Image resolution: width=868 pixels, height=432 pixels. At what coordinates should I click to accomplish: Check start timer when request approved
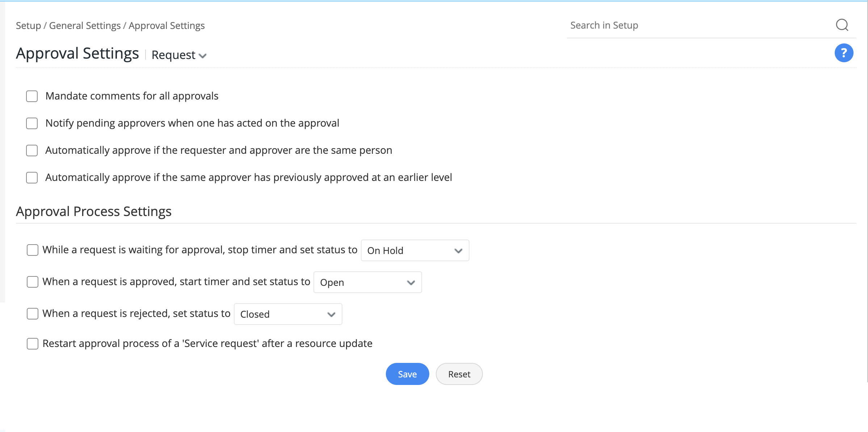pos(32,281)
